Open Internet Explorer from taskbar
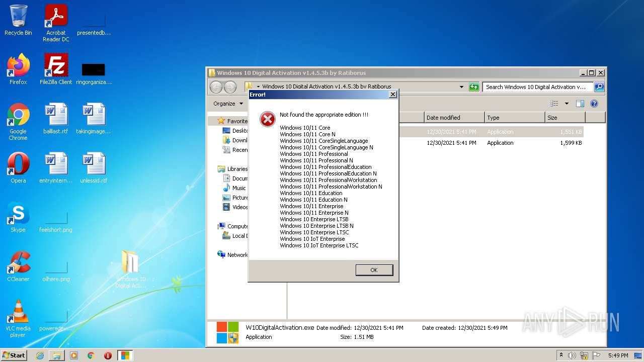This screenshot has height=362, width=644. pyautogui.click(x=40, y=355)
